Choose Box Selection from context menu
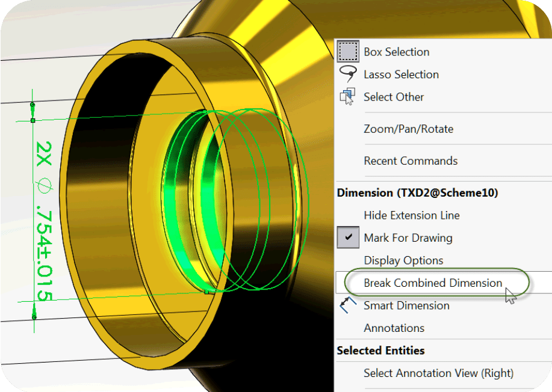 [397, 52]
